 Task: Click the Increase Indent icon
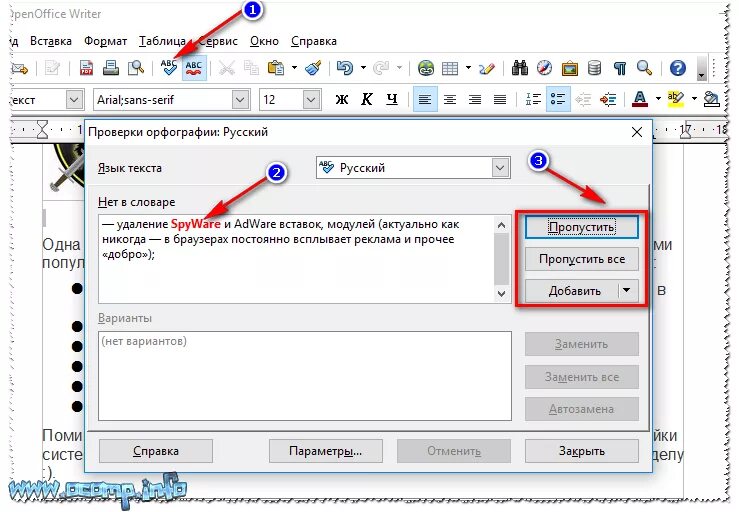pyautogui.click(x=608, y=99)
